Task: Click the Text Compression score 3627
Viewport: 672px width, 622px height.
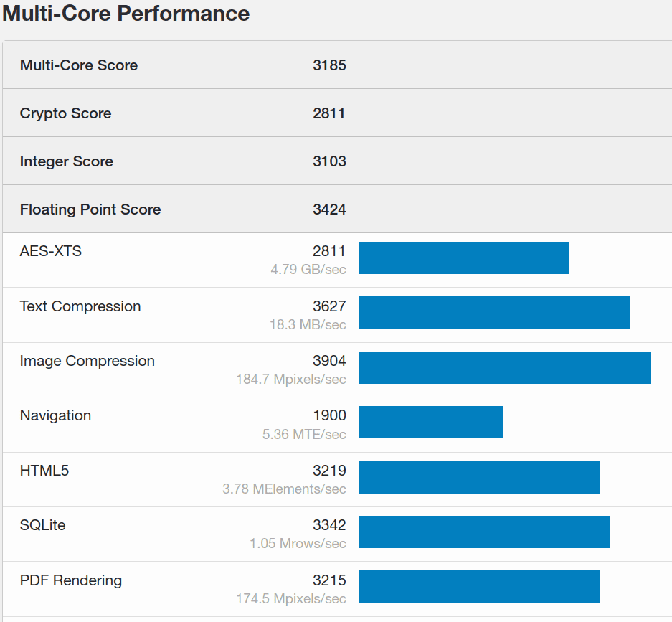Action: point(329,306)
